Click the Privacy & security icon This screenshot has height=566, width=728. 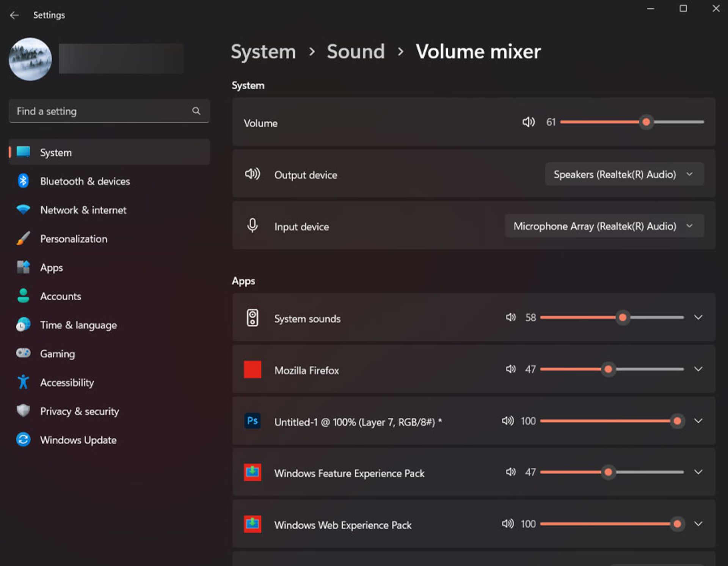(23, 411)
